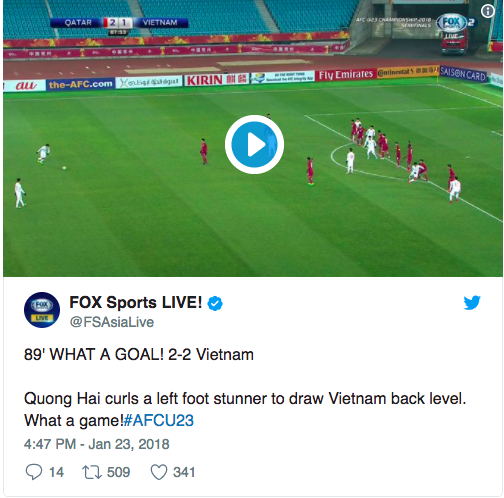Click the Qatar 2-1 Vietnam scoreboard

point(119,23)
